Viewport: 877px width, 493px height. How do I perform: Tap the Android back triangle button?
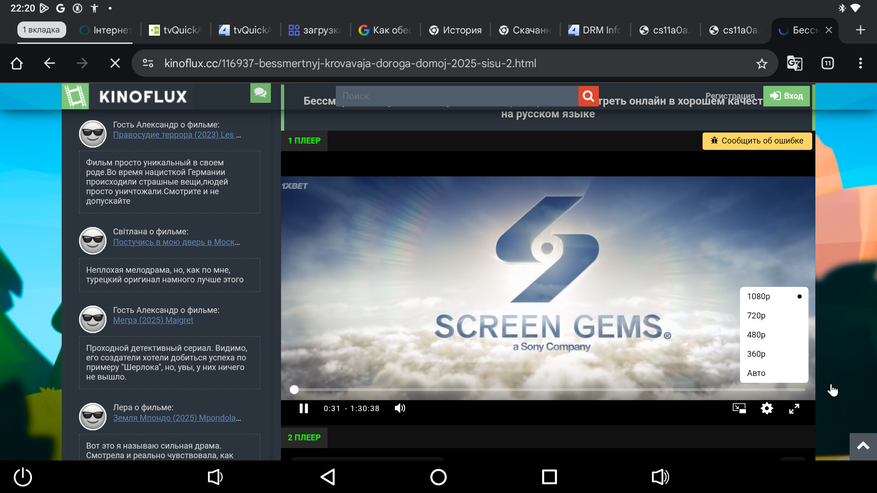328,477
